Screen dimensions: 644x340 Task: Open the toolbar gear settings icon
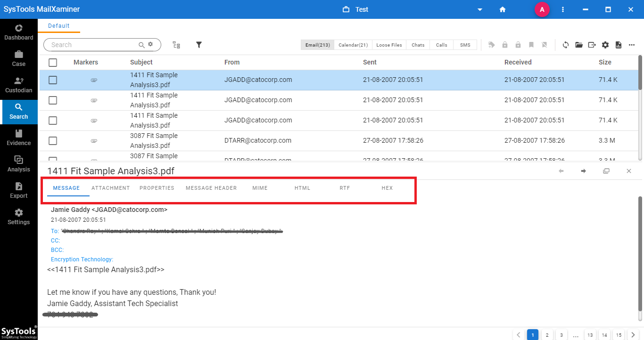[605, 45]
